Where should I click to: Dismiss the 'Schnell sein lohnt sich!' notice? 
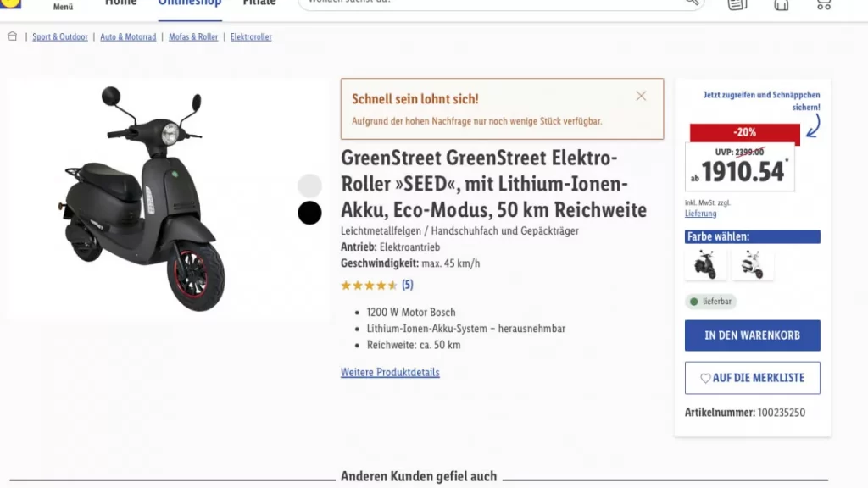coord(641,96)
